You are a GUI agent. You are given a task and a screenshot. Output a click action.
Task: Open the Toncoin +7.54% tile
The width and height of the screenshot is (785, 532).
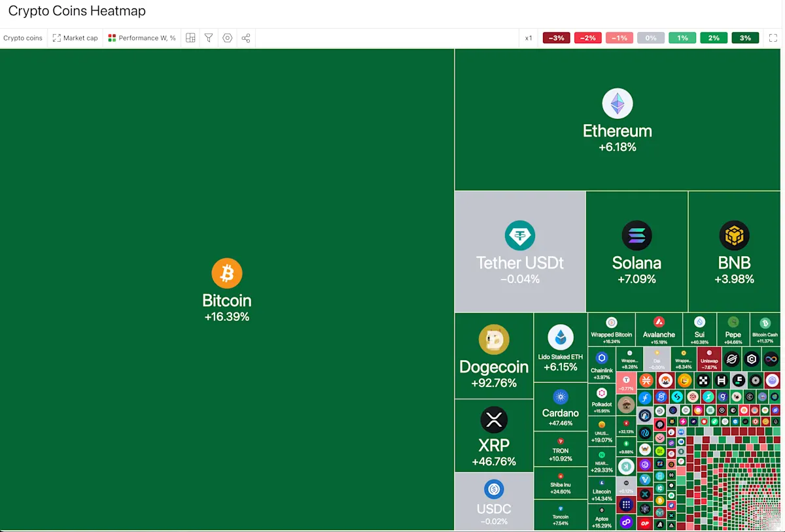(560, 516)
